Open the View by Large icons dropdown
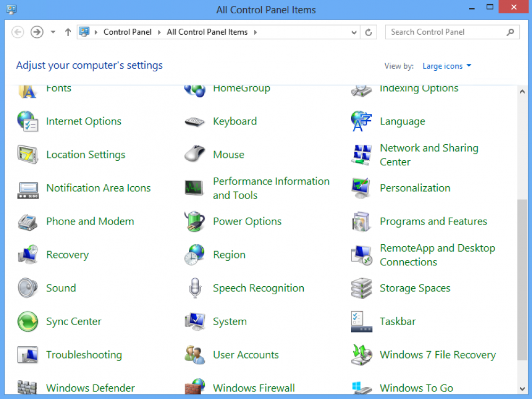The image size is (532, 399). (447, 66)
